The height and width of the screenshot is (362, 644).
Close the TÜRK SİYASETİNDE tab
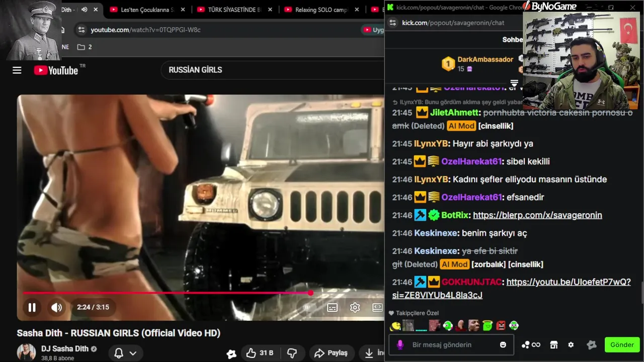coord(270,10)
